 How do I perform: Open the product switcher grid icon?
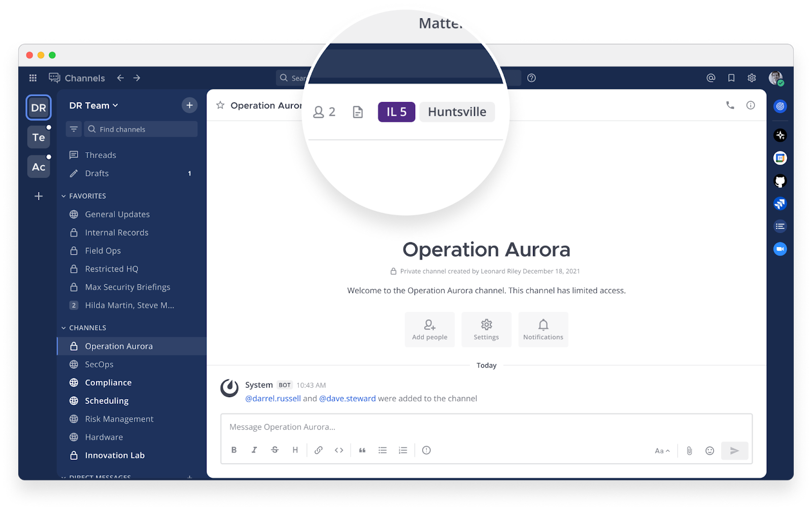(x=33, y=78)
